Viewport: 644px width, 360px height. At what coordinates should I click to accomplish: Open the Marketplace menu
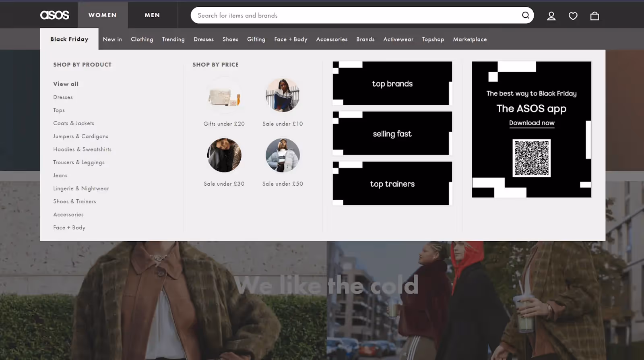[x=470, y=39]
